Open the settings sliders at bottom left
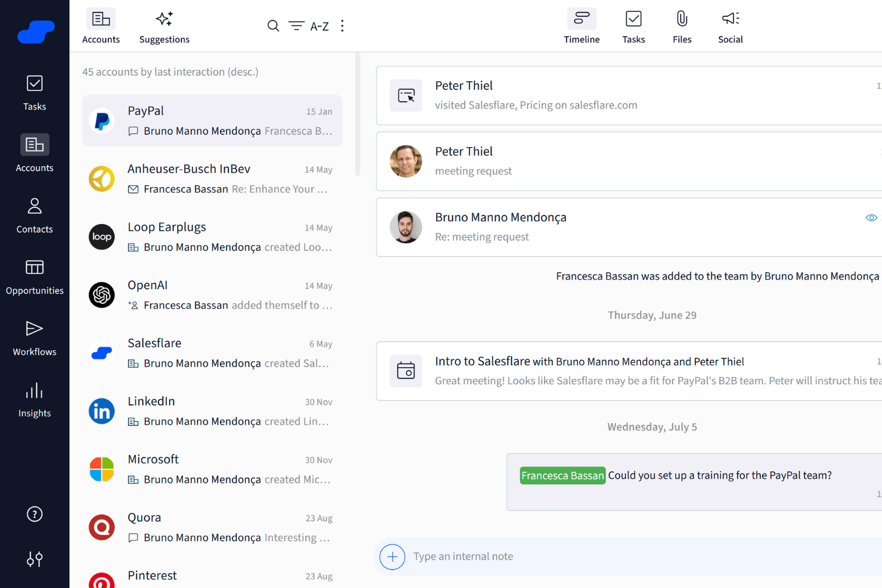This screenshot has height=588, width=882. point(34,559)
